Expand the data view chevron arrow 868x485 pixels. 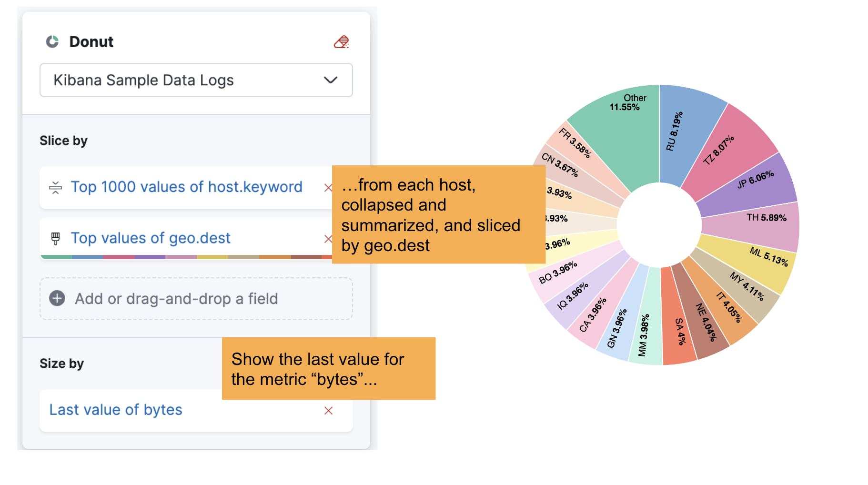[x=331, y=80]
